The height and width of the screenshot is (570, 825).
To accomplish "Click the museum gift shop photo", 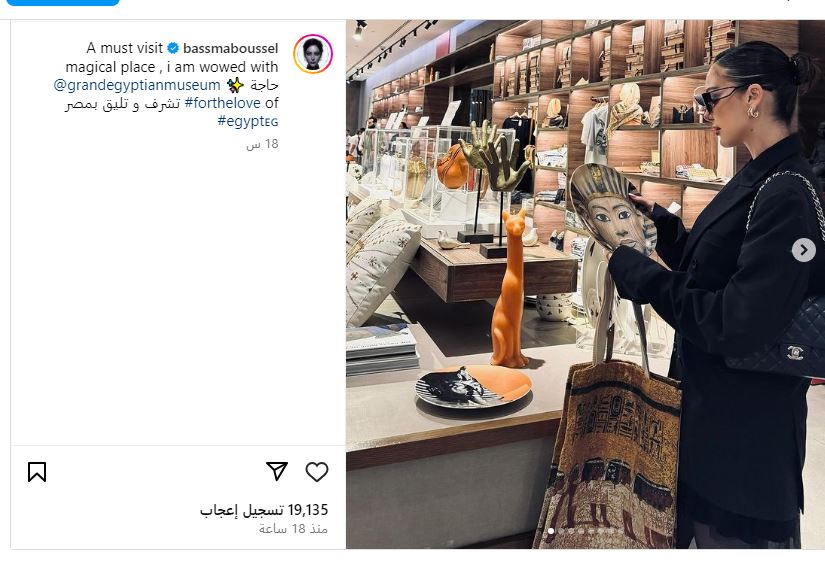I will point(585,284).
